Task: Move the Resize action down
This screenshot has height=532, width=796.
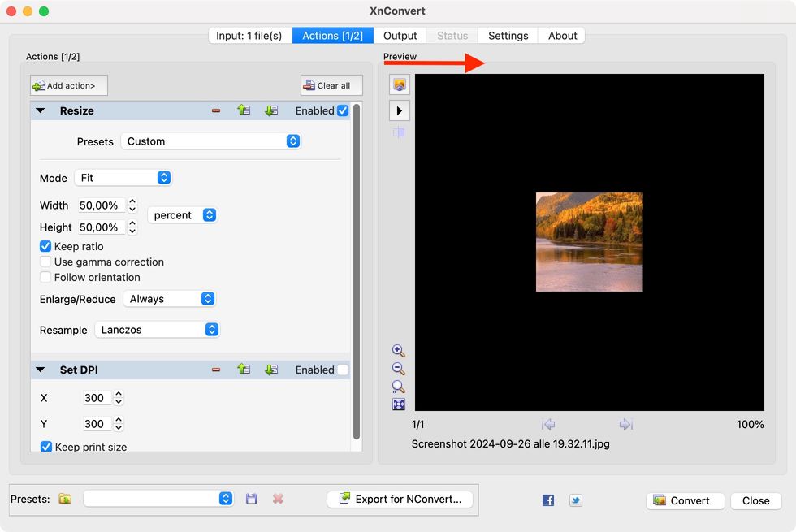Action: coord(271,110)
